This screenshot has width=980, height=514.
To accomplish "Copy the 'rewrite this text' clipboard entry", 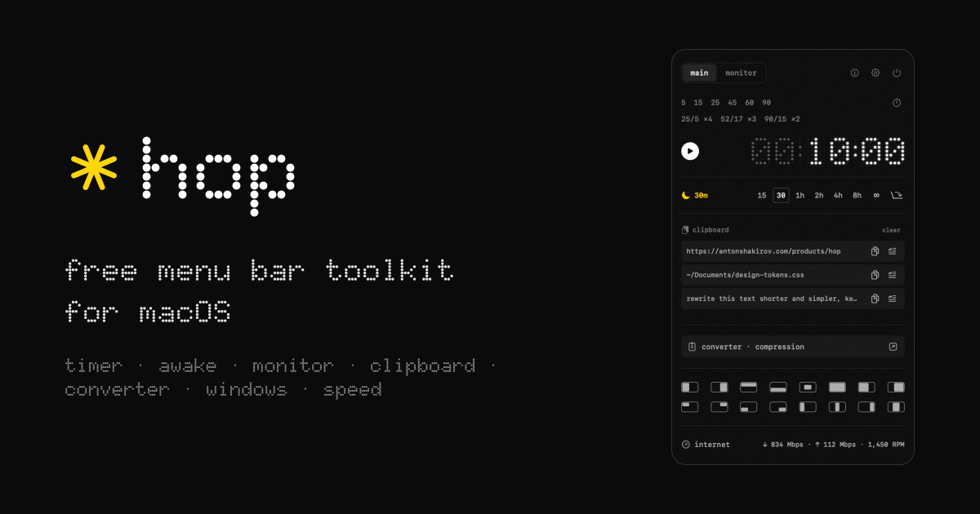I will pos(875,299).
